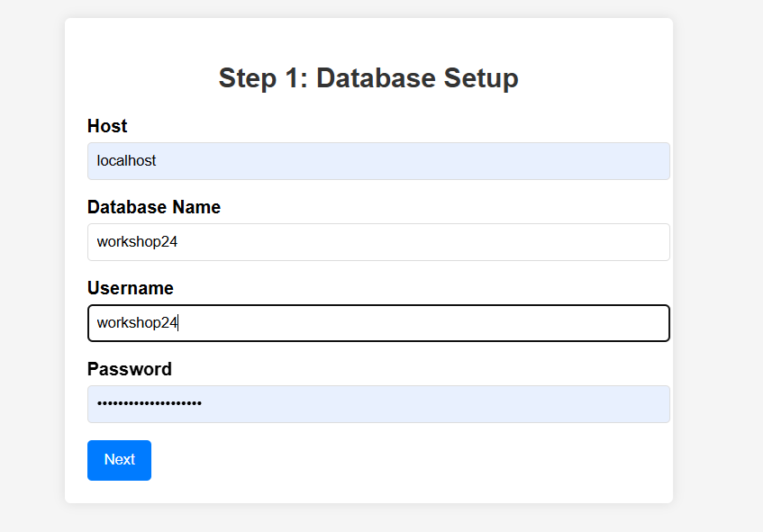
Task: Focus the Password input field
Action: point(378,404)
